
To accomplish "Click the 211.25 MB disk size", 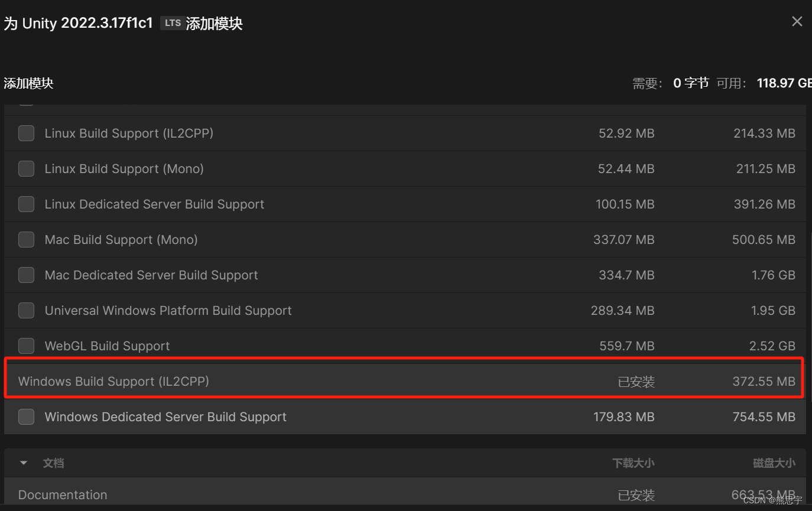I will [x=766, y=169].
